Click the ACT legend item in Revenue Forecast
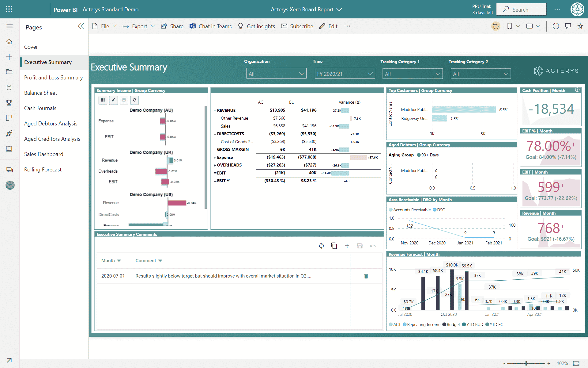Image resolution: width=588 pixels, height=368 pixels. point(395,324)
